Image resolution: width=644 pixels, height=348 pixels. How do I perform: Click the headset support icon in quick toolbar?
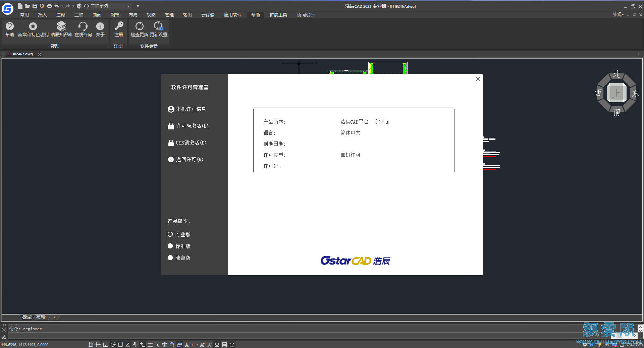point(87,6)
